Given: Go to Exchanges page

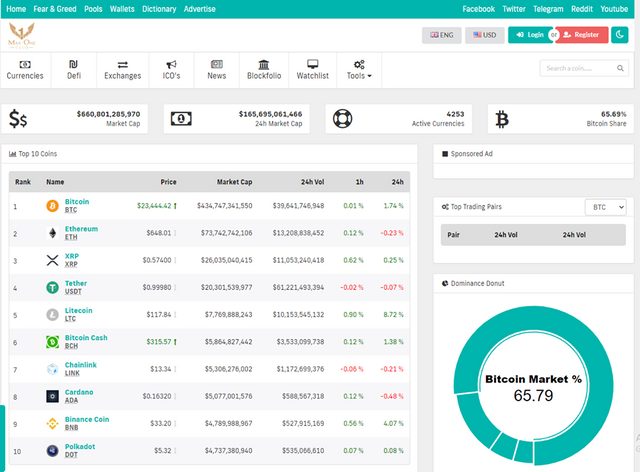Looking at the screenshot, I should point(122,70).
